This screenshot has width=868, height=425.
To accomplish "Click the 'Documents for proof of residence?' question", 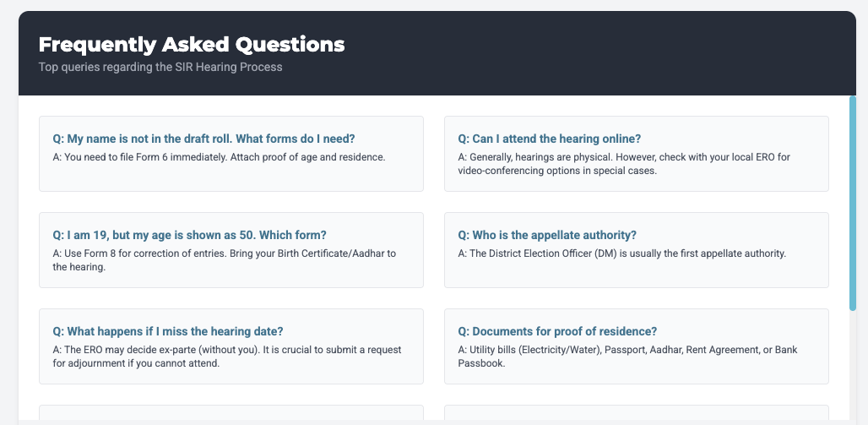I will tap(557, 331).
